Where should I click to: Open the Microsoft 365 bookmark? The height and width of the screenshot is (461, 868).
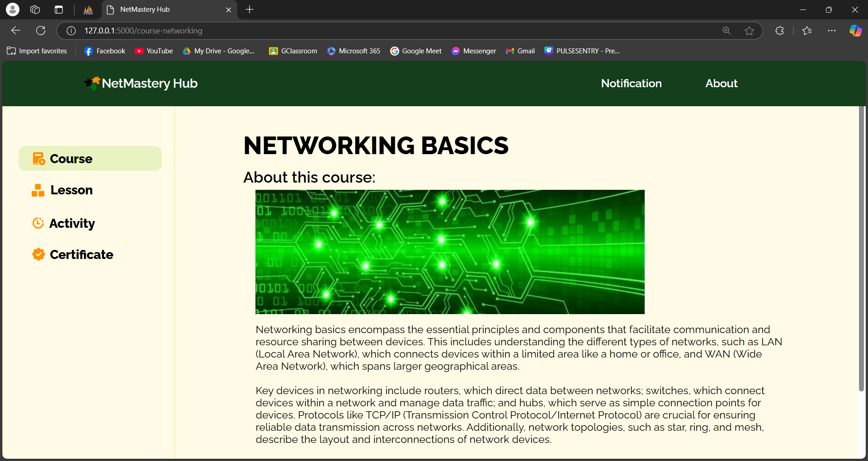(x=354, y=51)
